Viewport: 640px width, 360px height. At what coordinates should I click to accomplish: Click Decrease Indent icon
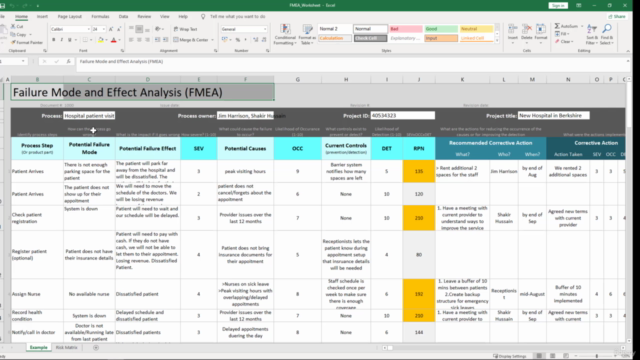pyautogui.click(x=157, y=40)
